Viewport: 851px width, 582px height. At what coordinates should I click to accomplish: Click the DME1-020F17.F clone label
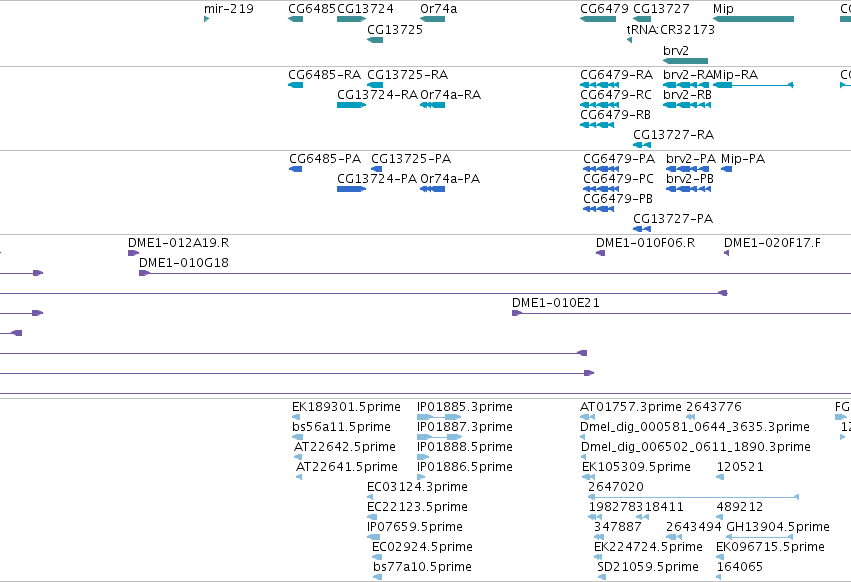(772, 243)
